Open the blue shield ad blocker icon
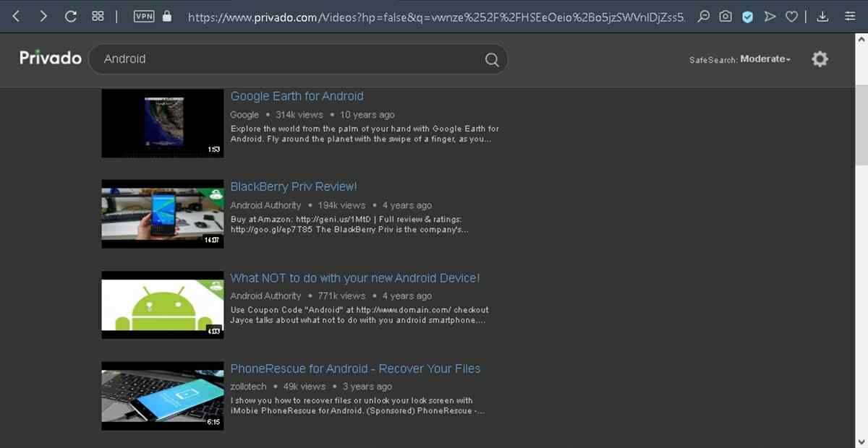 (747, 17)
